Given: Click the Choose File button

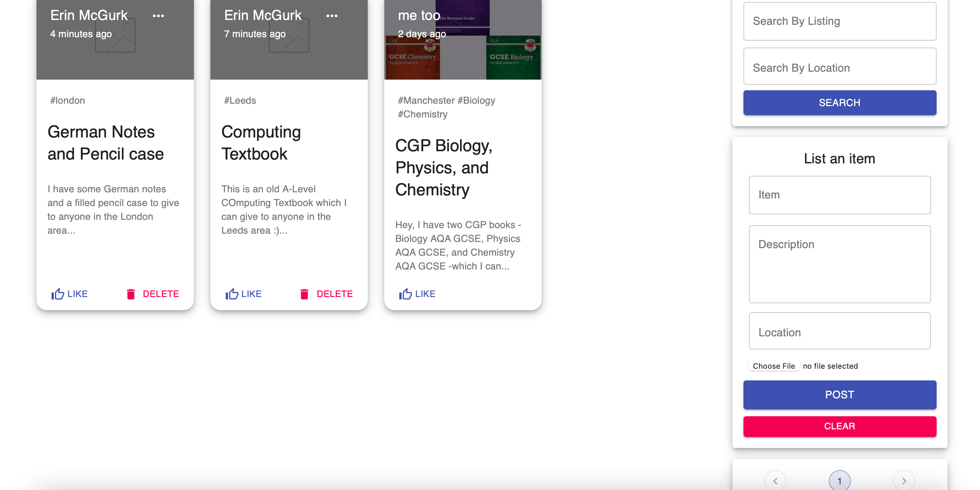Looking at the screenshot, I should click(x=773, y=366).
